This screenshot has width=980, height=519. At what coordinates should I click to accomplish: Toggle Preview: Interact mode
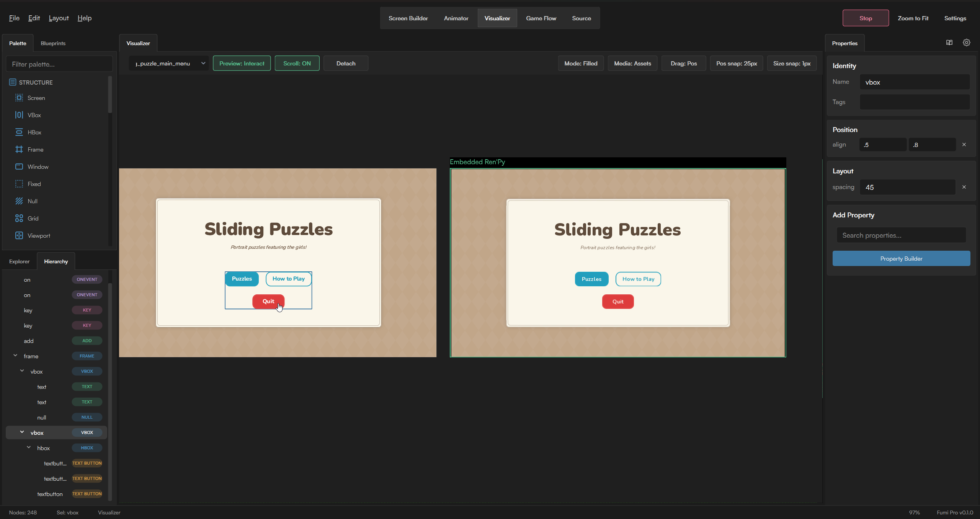242,63
